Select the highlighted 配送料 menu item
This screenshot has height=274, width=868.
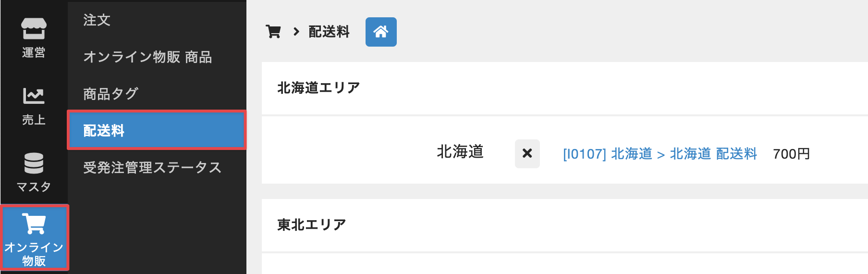104,130
